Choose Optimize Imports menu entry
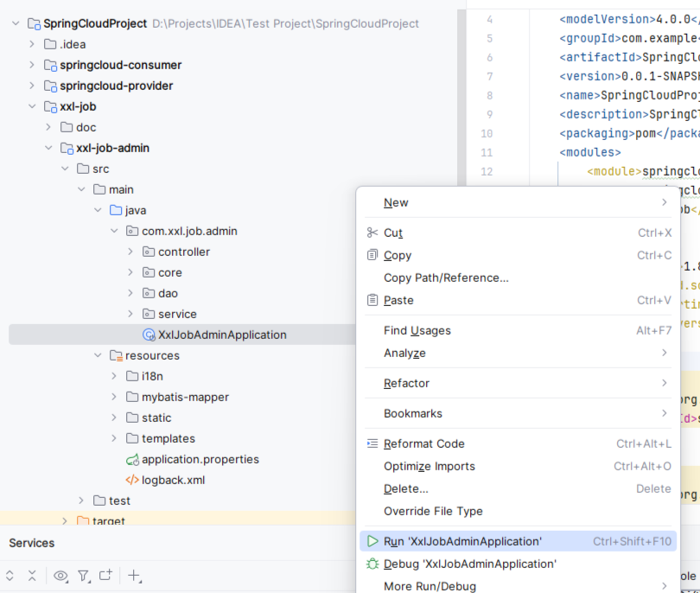700x593 pixels. point(518,466)
